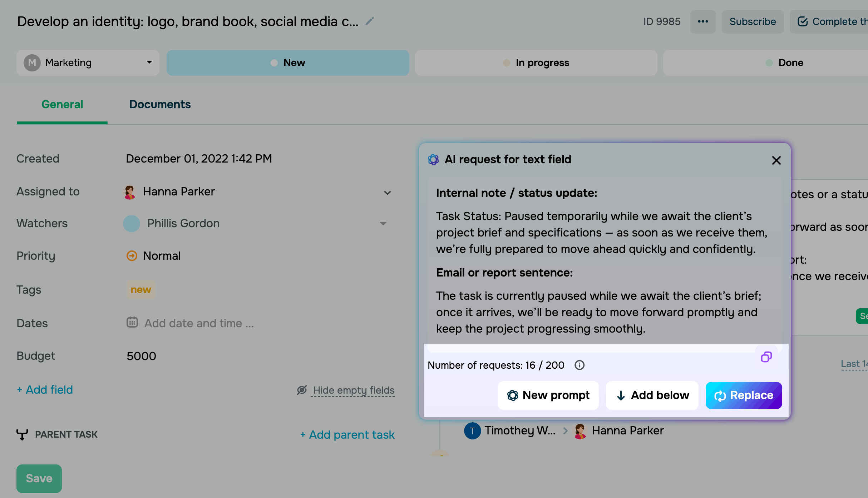
Task: Click the pencil icon beside task title
Action: [370, 21]
